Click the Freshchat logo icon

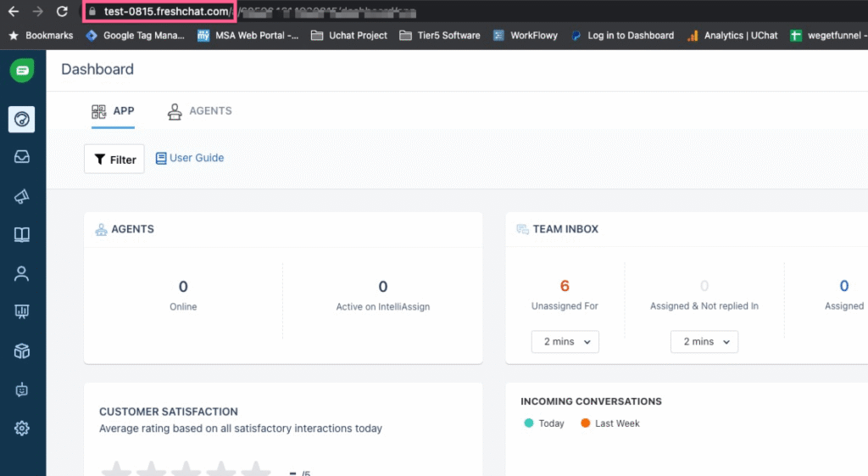click(22, 70)
